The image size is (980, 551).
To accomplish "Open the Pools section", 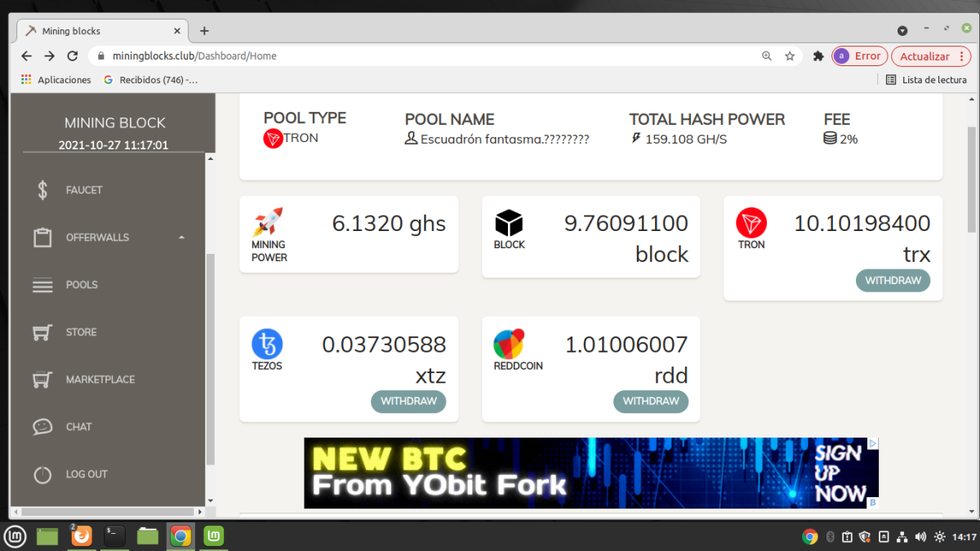I will pyautogui.click(x=82, y=285).
